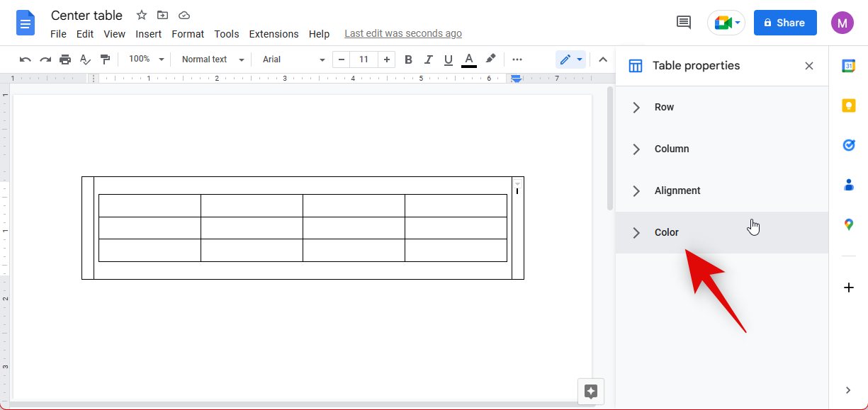Expand the Alignment section
The image size is (868, 410).
click(677, 190)
